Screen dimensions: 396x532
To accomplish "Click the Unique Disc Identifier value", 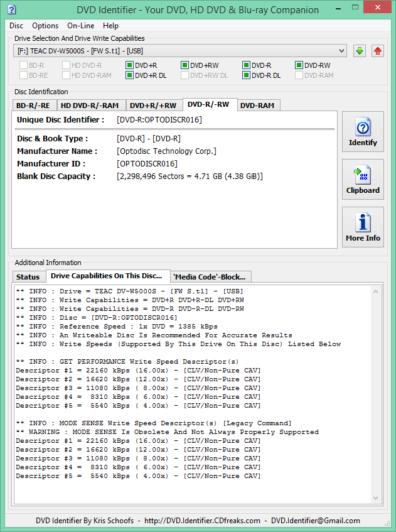I will [x=159, y=120].
